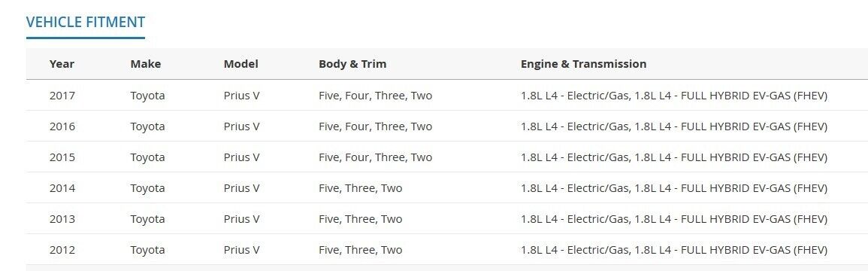
Task: Click the engine text in the 2012 row
Action: (674, 250)
